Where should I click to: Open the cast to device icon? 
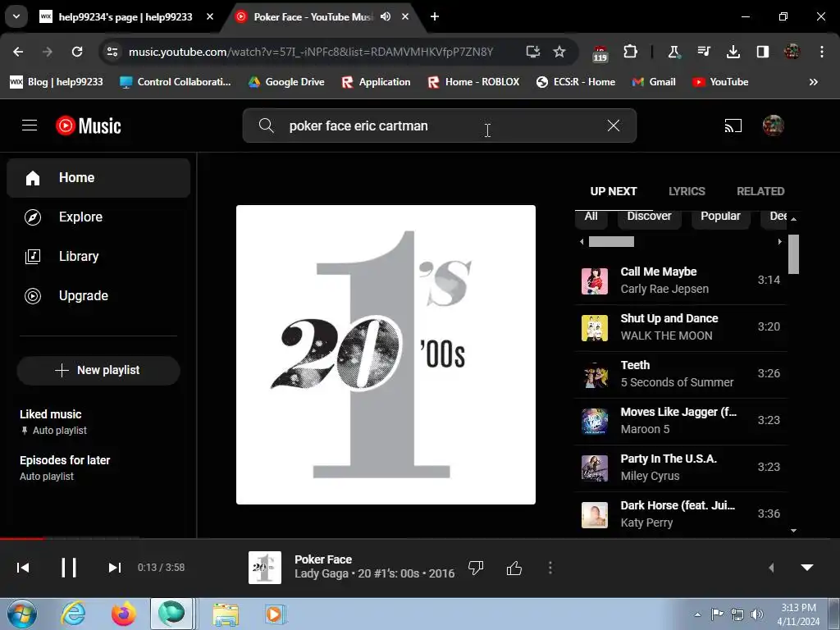pos(733,126)
